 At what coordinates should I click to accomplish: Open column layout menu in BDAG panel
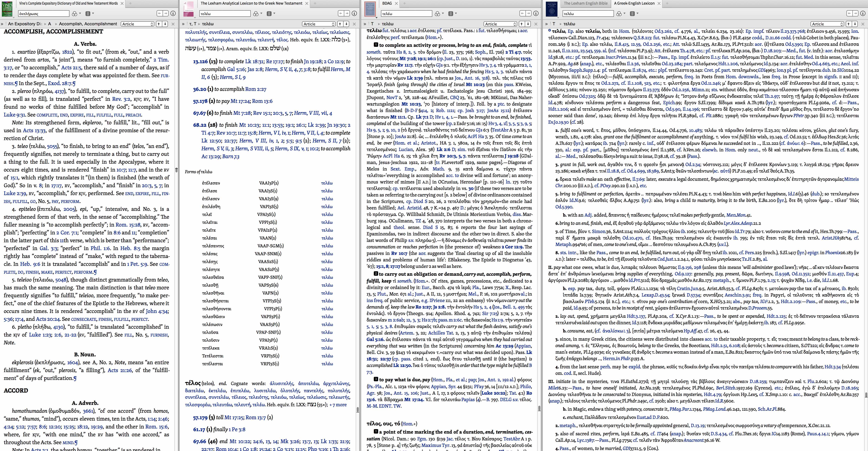452,13
